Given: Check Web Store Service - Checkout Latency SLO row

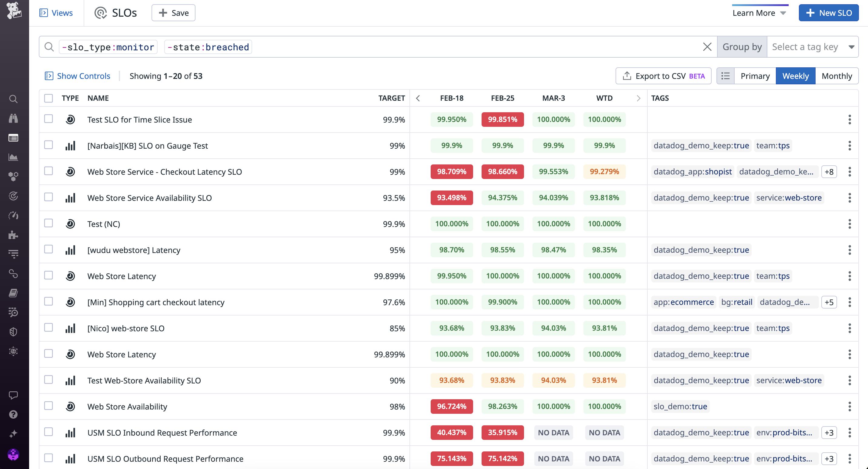Looking at the screenshot, I should tap(48, 171).
